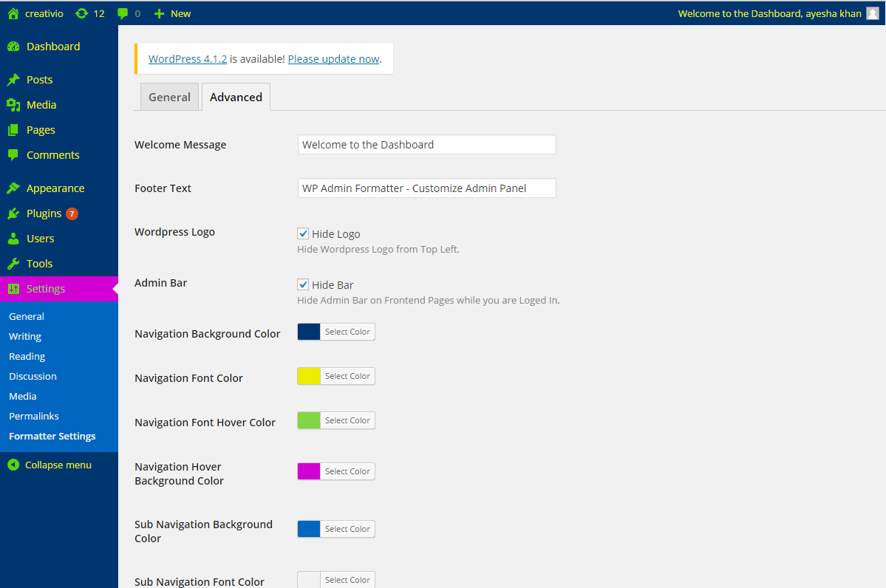Click the Users person icon

pos(13,239)
